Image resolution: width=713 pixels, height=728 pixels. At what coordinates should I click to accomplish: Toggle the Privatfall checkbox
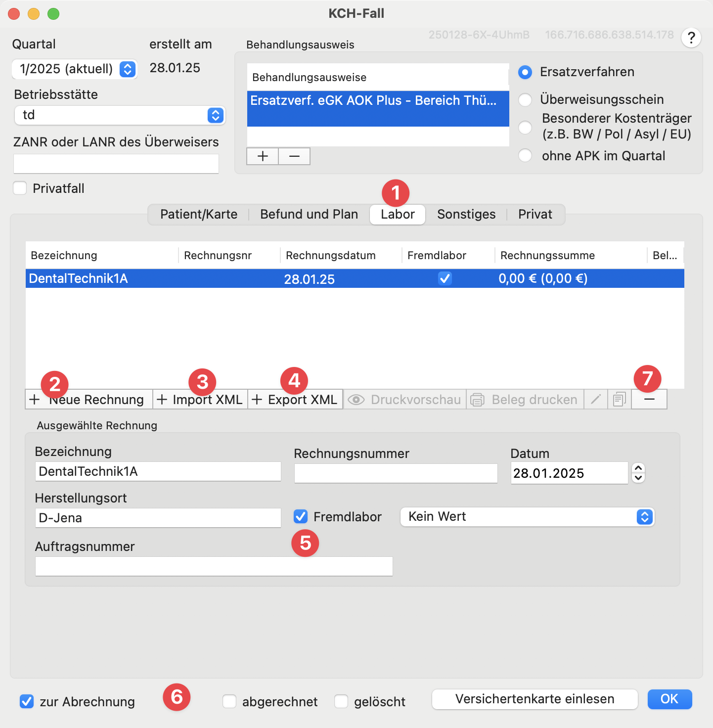coord(20,188)
